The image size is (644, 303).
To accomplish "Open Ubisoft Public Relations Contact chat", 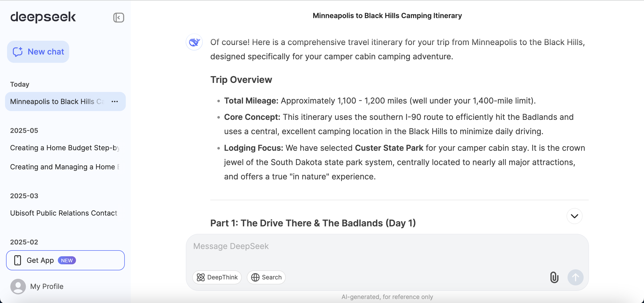I will (x=64, y=213).
